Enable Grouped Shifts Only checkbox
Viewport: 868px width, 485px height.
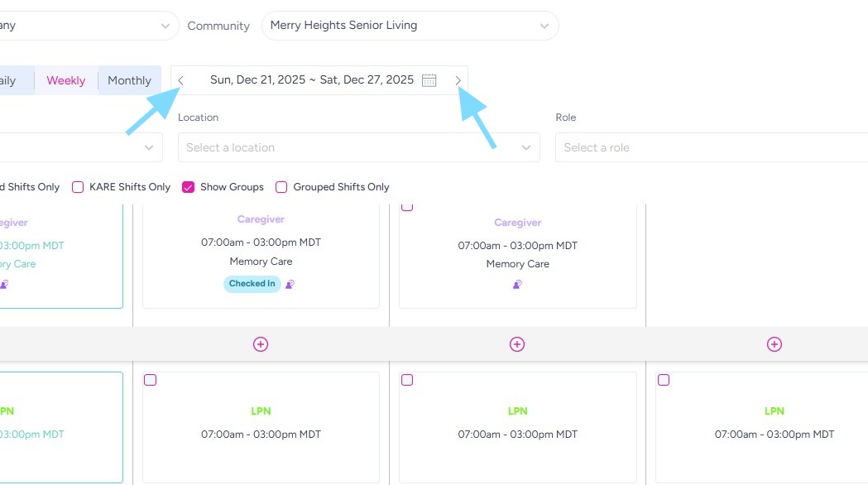pyautogui.click(x=281, y=187)
